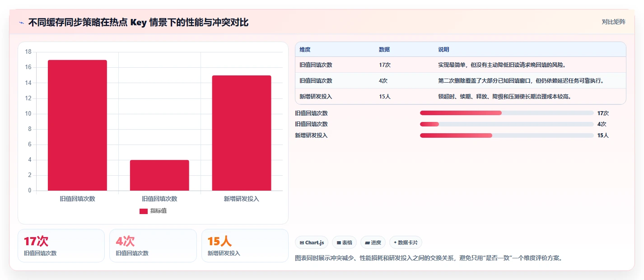Click the Chart.js chip
Screen dimensions: 644x280
[312, 243]
